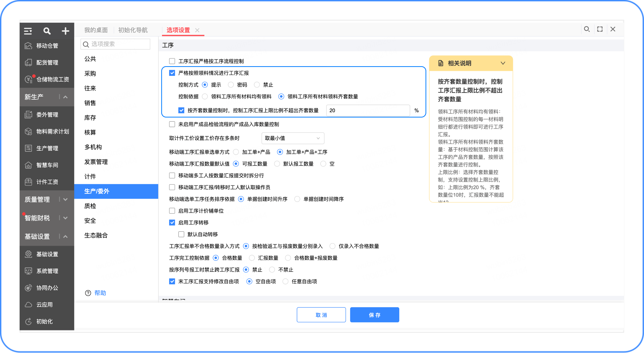Check 工序汇报严格按工序流程控制
This screenshot has height=353, width=644.
coord(172,61)
